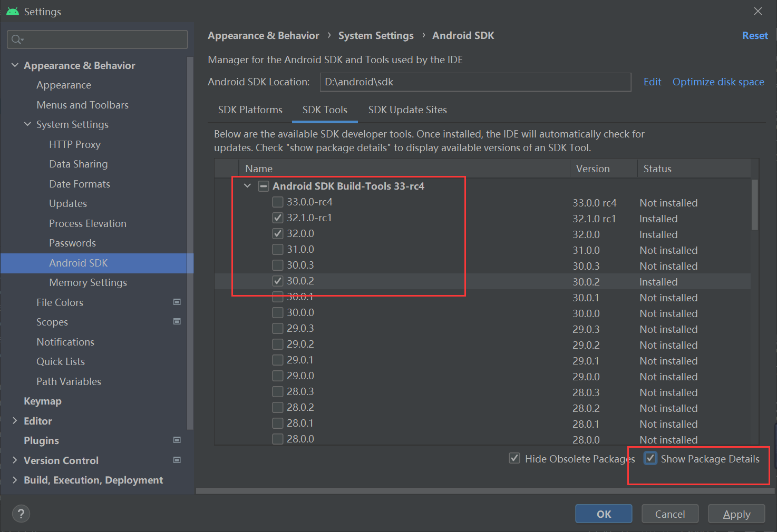Enable the 33.0.0-rc4 Build-Tools checkbox
The height and width of the screenshot is (532, 777).
coord(278,202)
